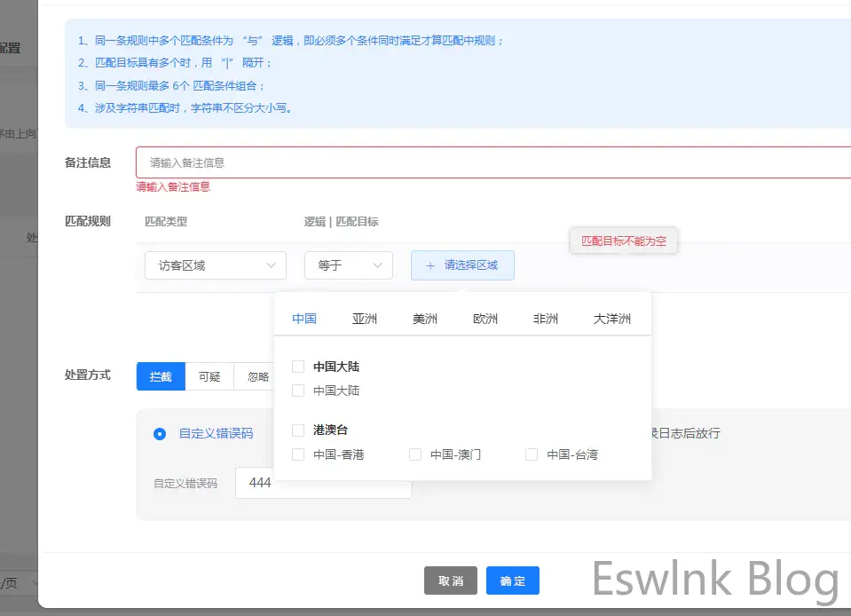Check the 中国大陆 group checkbox

click(298, 367)
